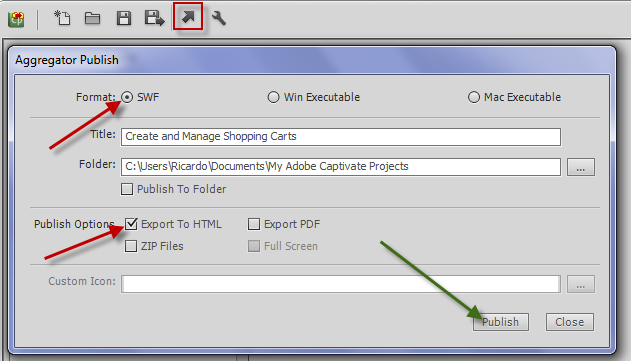Open an existing project via folder icon
The height and width of the screenshot is (361, 631).
93,18
